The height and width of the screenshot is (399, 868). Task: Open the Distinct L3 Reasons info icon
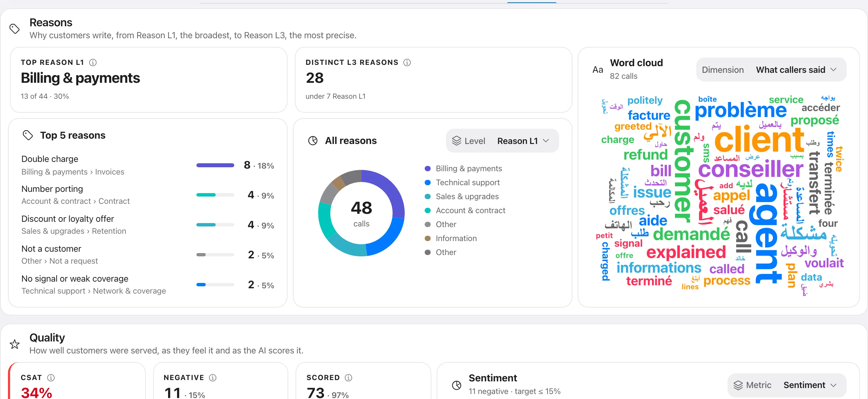[x=407, y=62]
